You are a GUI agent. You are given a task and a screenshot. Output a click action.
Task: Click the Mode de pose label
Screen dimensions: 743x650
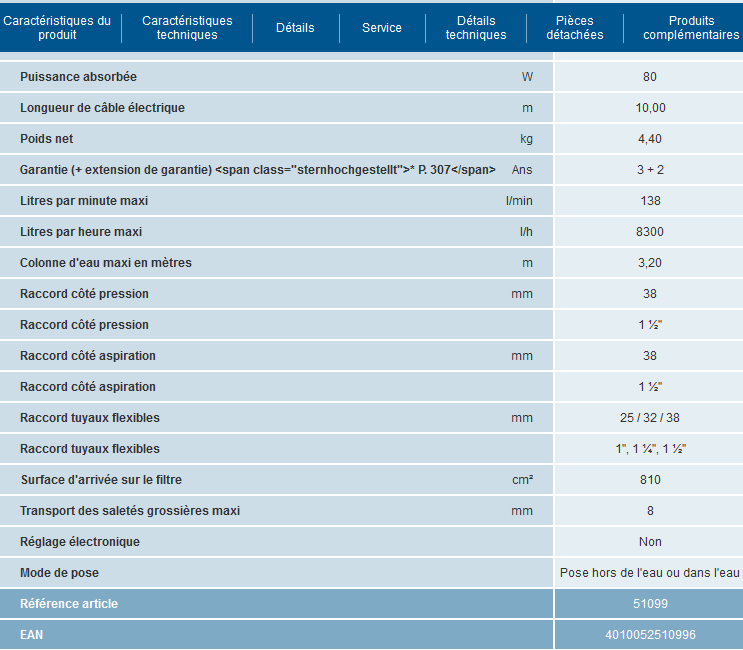pos(59,573)
